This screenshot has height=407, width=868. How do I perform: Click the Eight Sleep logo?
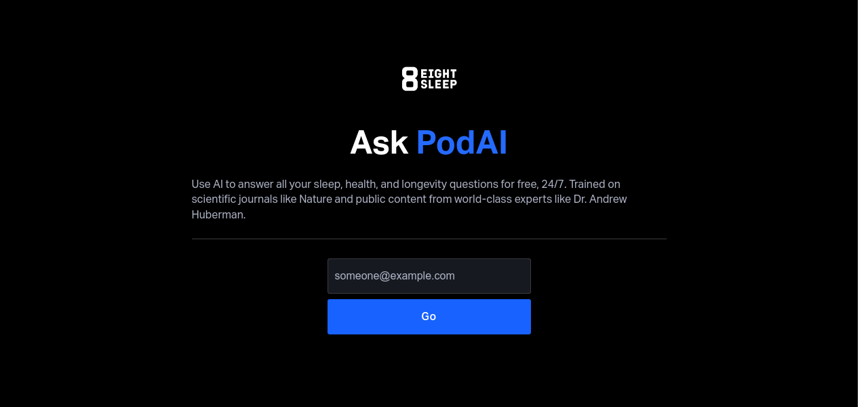click(x=429, y=79)
